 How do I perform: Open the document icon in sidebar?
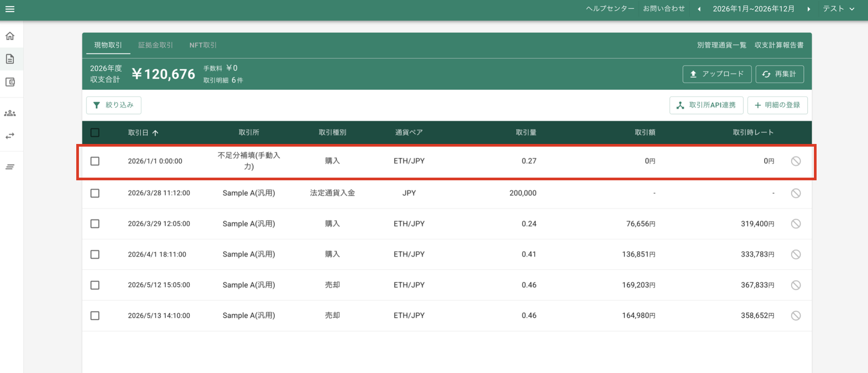[x=10, y=59]
